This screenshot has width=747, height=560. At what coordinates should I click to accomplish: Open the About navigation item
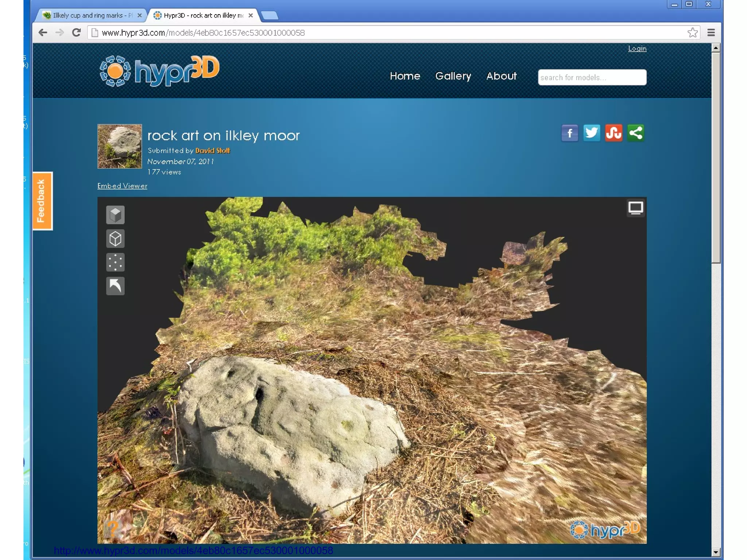point(502,76)
